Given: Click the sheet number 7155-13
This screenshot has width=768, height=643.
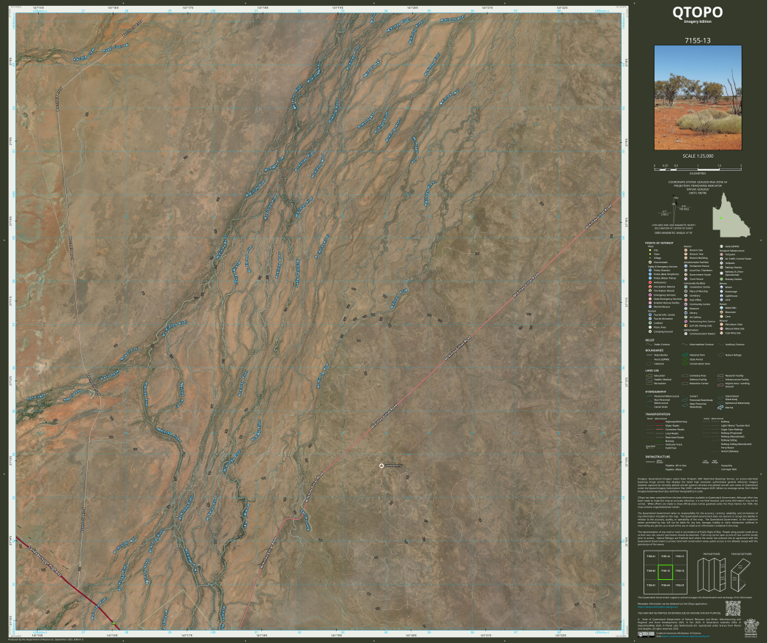Looking at the screenshot, I should (697, 41).
